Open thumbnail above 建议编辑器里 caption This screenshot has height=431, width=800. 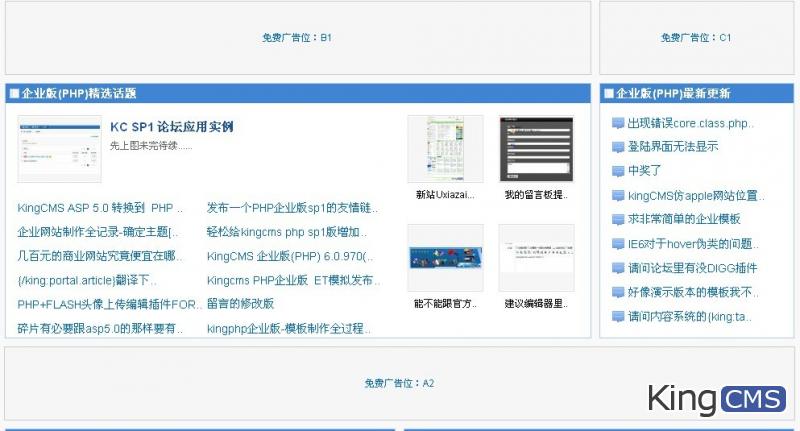(537, 258)
